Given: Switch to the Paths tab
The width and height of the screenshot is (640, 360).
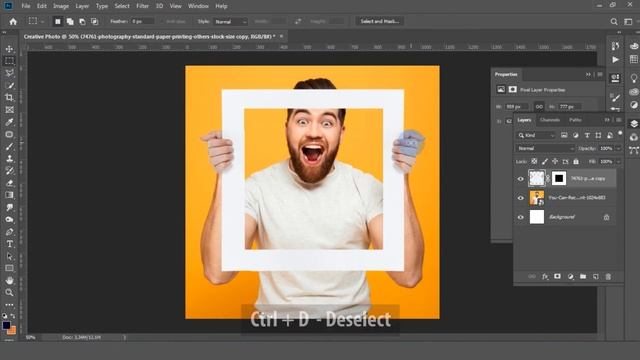Looking at the screenshot, I should 575,120.
